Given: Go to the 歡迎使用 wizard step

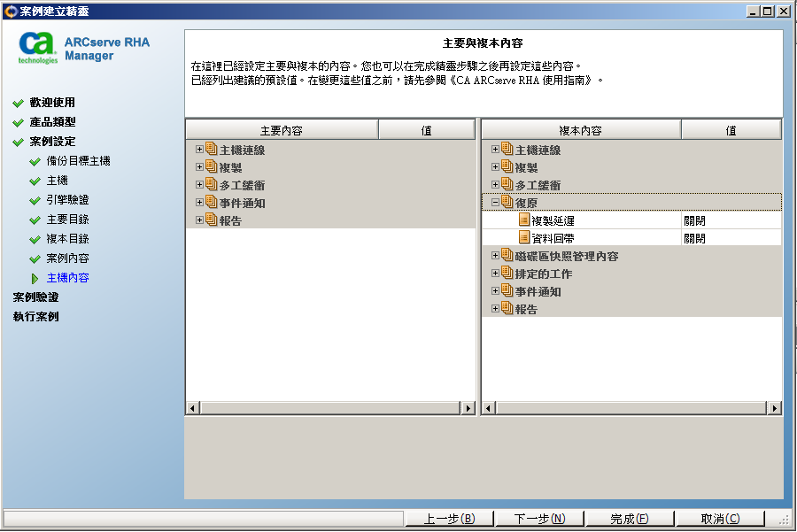Looking at the screenshot, I should [x=52, y=103].
